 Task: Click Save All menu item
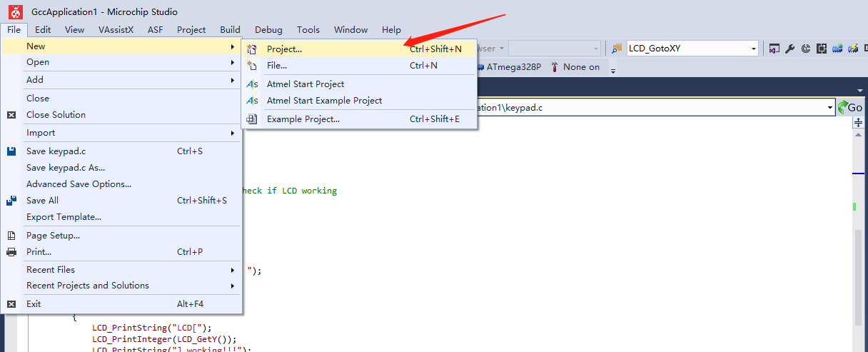tap(121, 200)
